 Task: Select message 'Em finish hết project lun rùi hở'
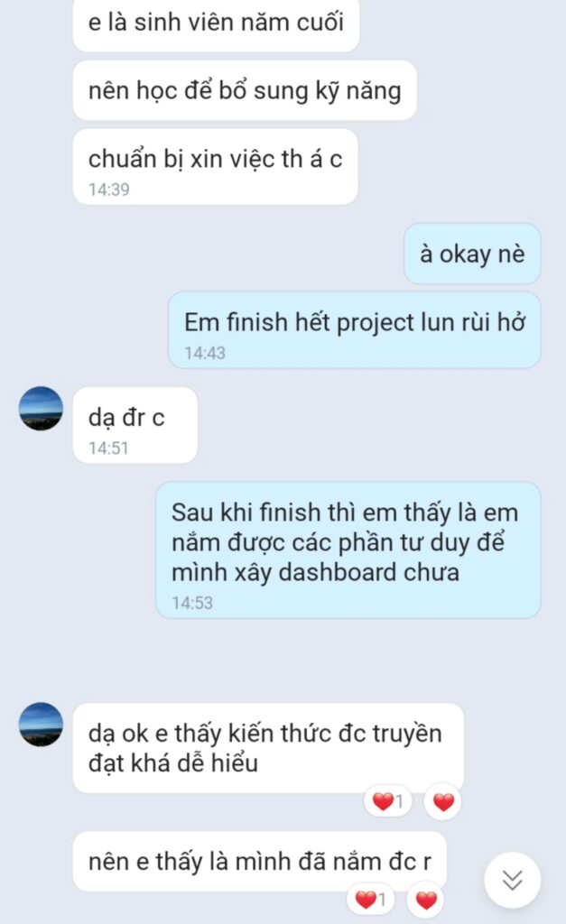[x=355, y=330]
